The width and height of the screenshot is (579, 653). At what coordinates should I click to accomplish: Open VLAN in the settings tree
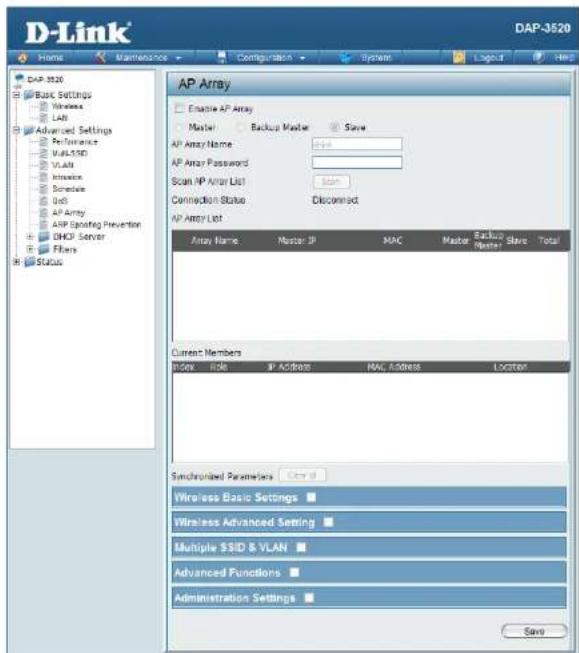point(63,165)
